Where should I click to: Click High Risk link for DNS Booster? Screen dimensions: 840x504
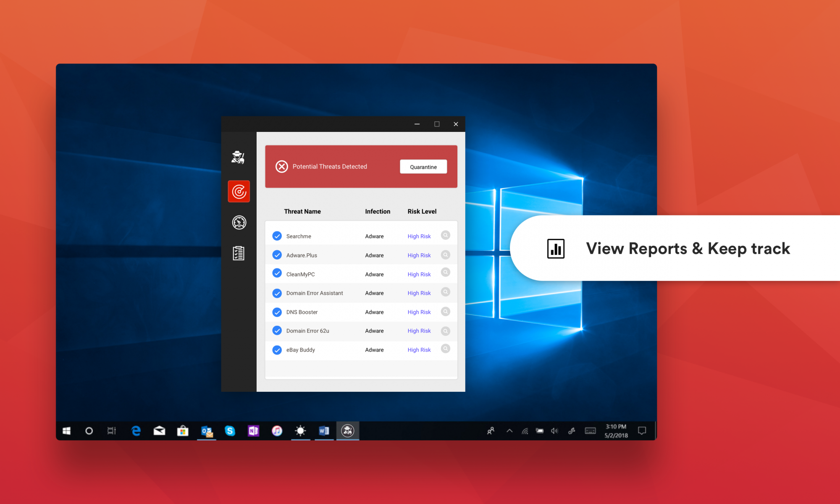point(419,312)
